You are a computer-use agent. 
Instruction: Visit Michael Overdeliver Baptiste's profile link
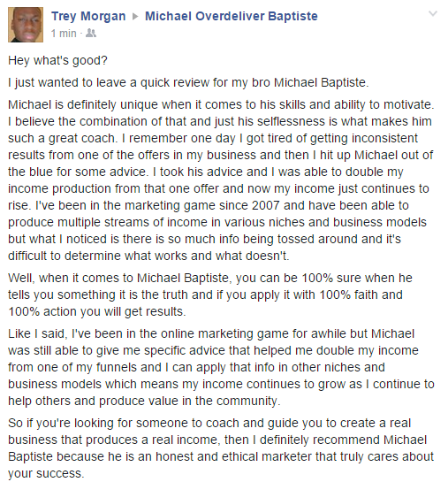click(232, 16)
